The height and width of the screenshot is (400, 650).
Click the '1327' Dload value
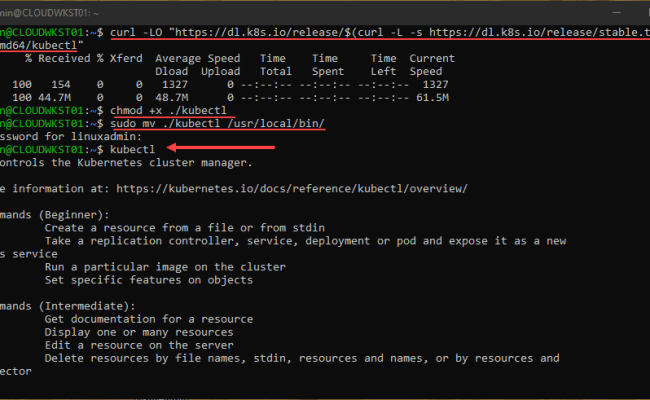(175, 85)
